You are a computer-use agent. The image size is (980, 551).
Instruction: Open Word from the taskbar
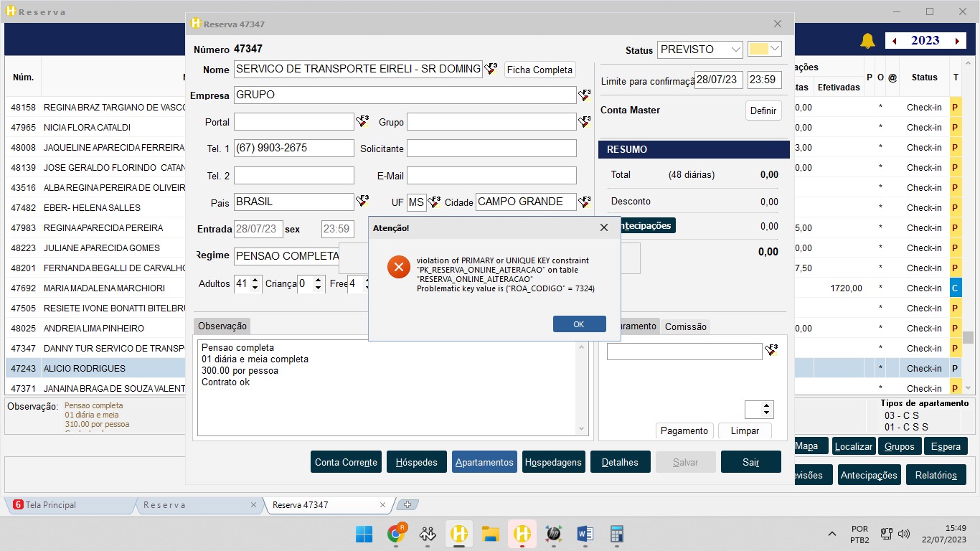point(585,534)
